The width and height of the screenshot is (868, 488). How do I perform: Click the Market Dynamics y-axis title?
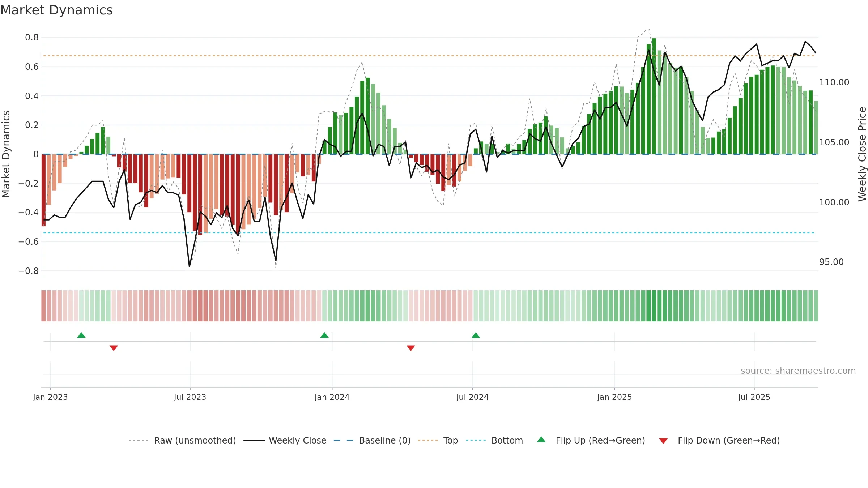click(x=6, y=154)
